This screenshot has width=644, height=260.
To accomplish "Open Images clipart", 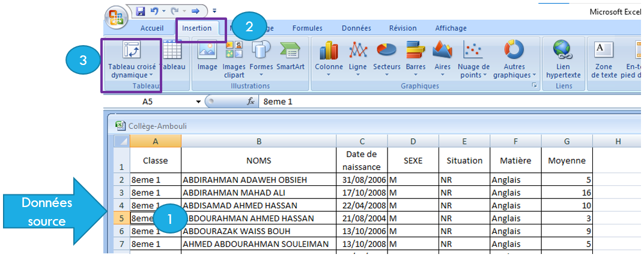I will coord(234,60).
